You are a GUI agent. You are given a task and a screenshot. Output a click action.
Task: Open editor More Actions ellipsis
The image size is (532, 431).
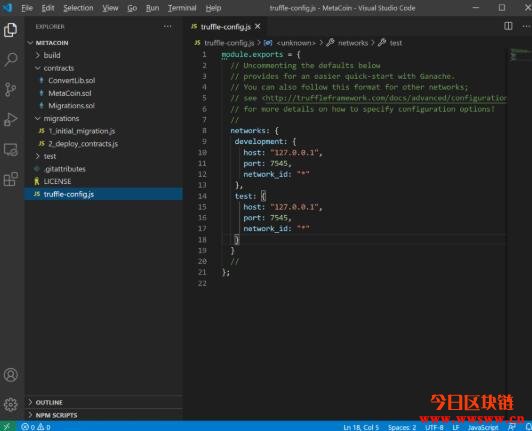tap(526, 26)
